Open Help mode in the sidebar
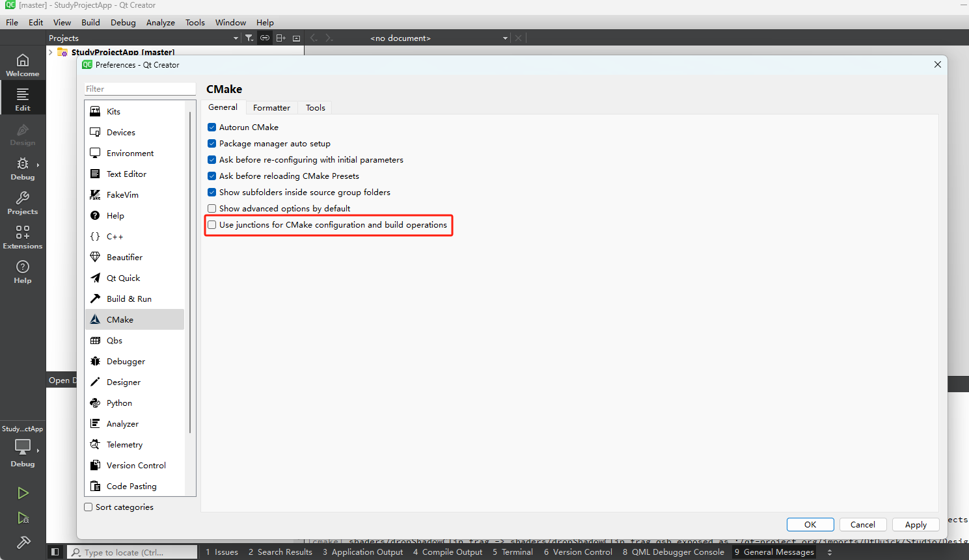The width and height of the screenshot is (969, 560). click(23, 272)
